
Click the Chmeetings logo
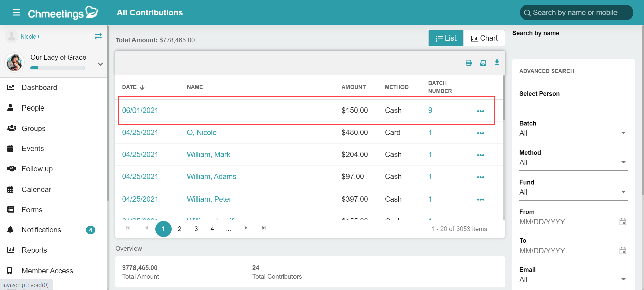pos(63,13)
